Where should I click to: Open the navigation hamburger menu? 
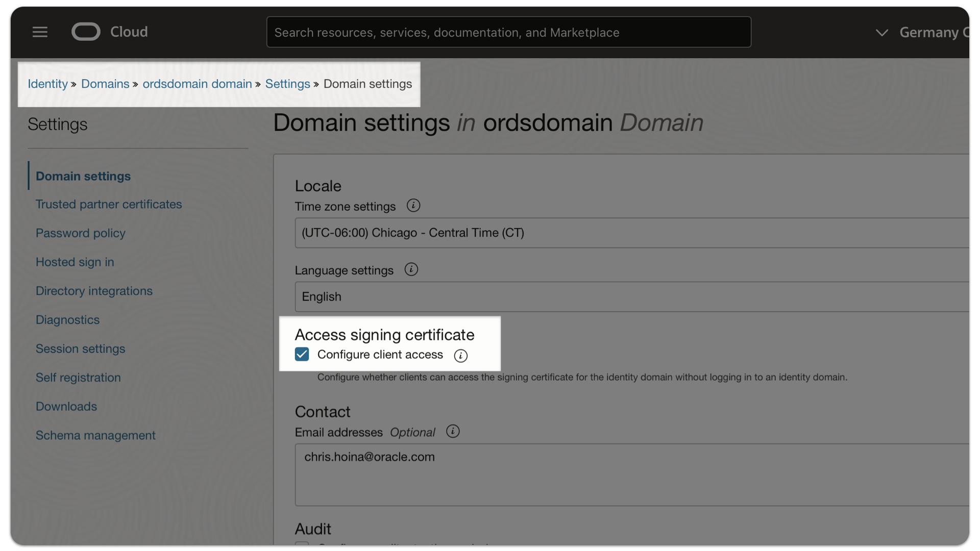pos(40,32)
